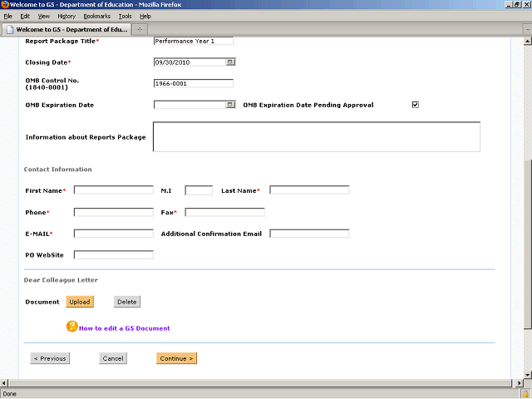Open the Closing Date calendar picker icon
This screenshot has height=399, width=532.
pos(230,62)
